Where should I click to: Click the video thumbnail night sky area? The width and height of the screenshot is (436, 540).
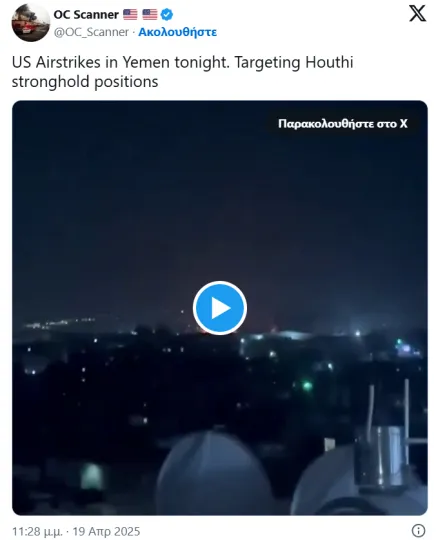[220, 207]
